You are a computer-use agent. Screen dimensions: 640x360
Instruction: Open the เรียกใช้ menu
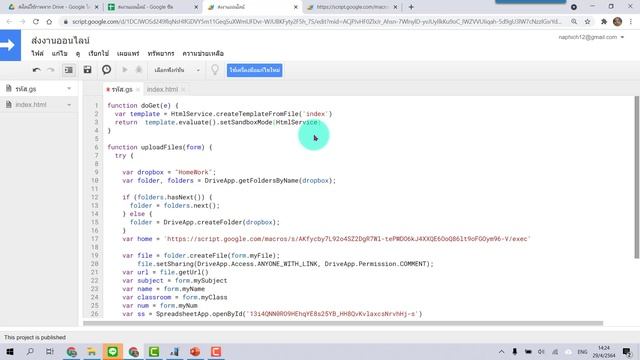(98, 53)
